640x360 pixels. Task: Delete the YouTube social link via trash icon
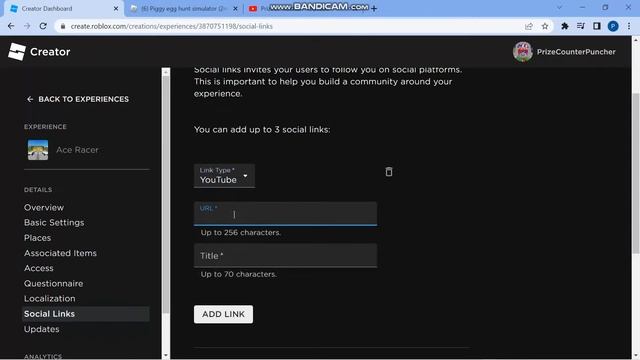tap(389, 172)
